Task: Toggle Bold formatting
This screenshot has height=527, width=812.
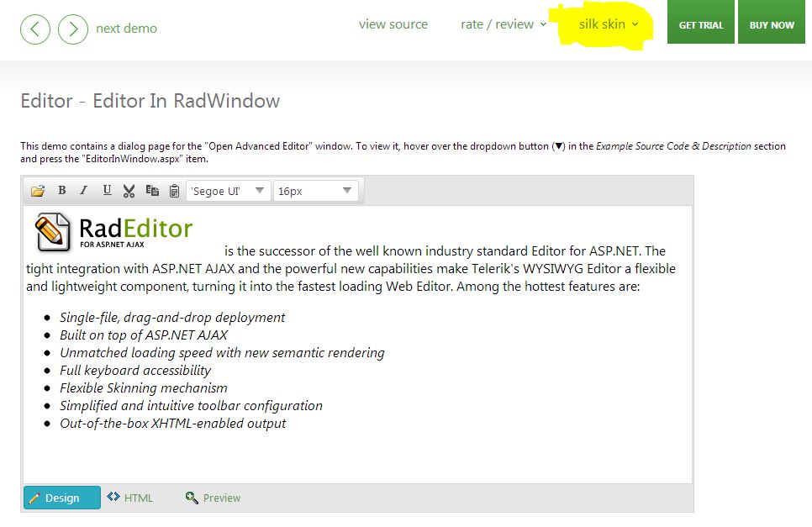Action: [62, 191]
